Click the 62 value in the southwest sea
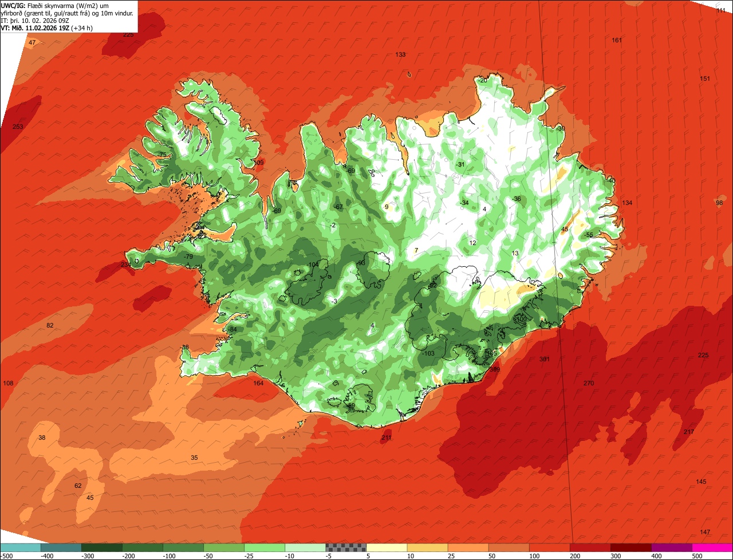Image resolution: width=733 pixels, height=560 pixels. [78, 486]
